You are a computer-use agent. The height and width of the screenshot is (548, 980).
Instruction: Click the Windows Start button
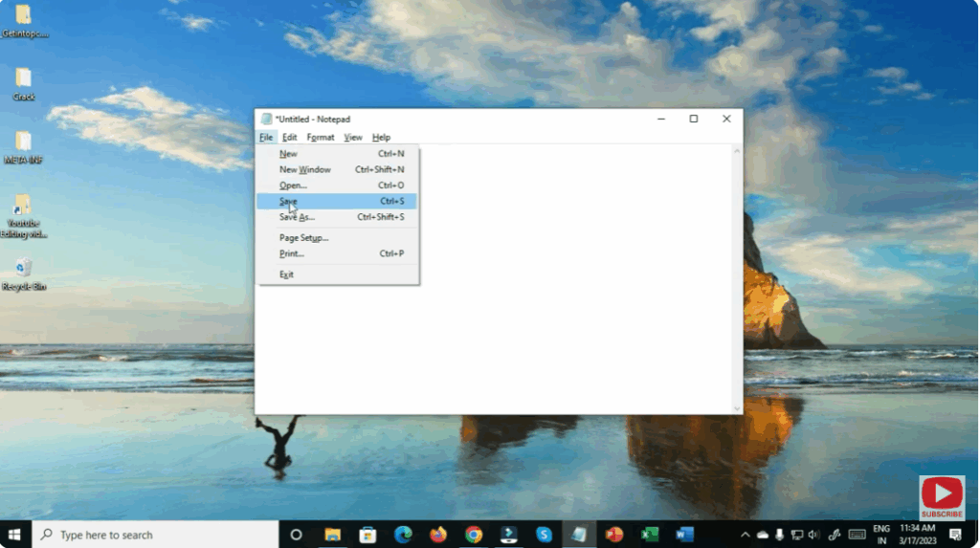pos(15,535)
